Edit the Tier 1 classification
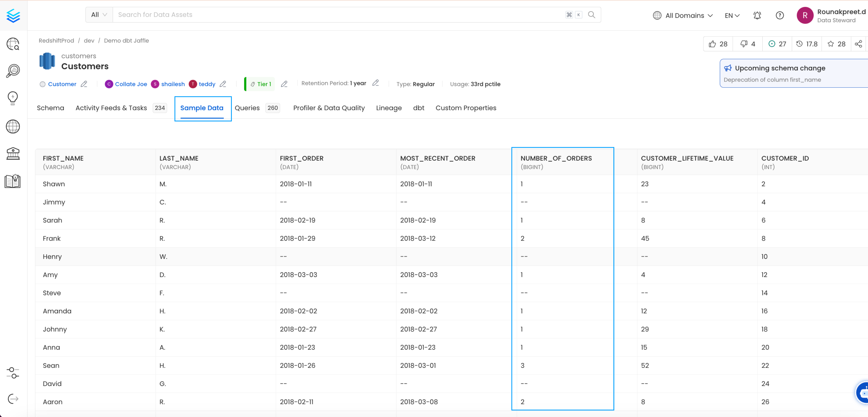This screenshot has width=868, height=417. click(284, 84)
